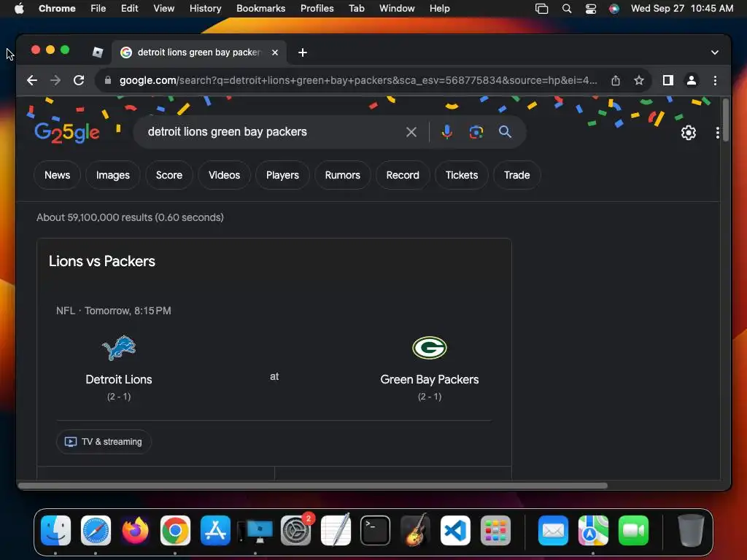The width and height of the screenshot is (747, 560).
Task: Open Visual Studio Code from the Dock
Action: pos(455,530)
